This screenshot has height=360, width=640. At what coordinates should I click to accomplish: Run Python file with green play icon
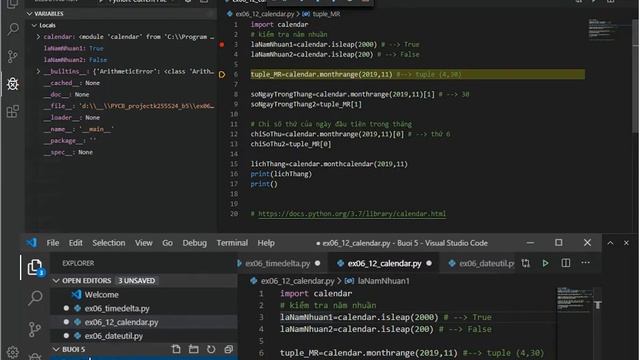(545, 263)
